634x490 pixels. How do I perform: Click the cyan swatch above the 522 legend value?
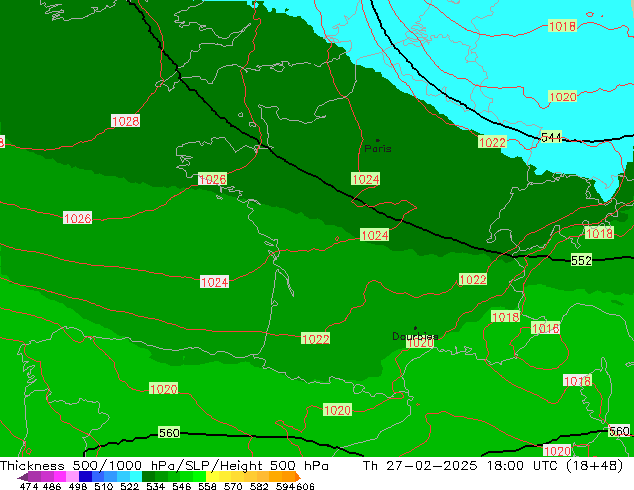[136, 477]
